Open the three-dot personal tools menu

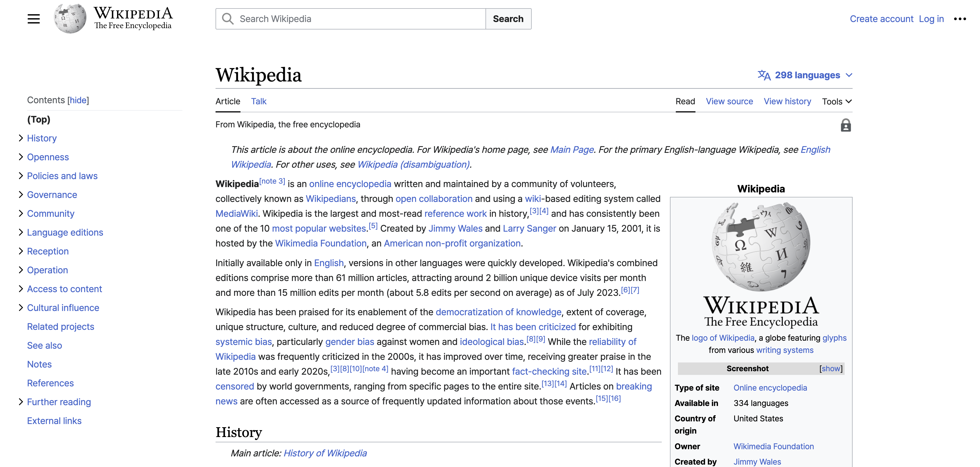(x=960, y=19)
